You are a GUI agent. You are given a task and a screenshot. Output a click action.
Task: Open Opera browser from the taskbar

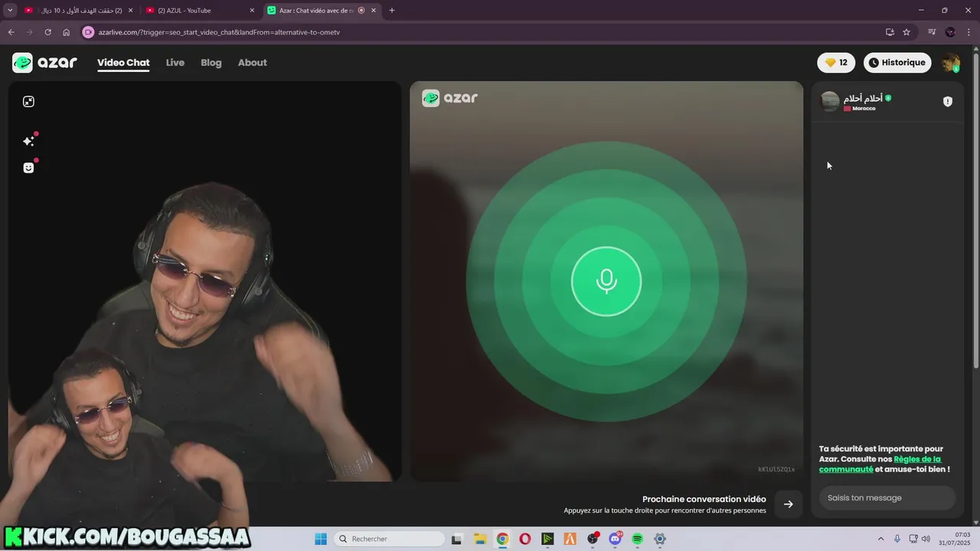524,539
